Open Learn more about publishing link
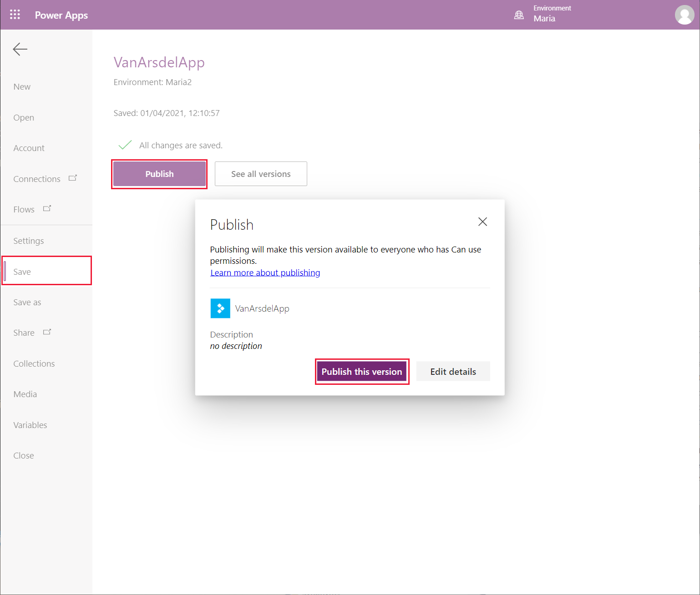This screenshot has width=700, height=595. click(x=265, y=273)
